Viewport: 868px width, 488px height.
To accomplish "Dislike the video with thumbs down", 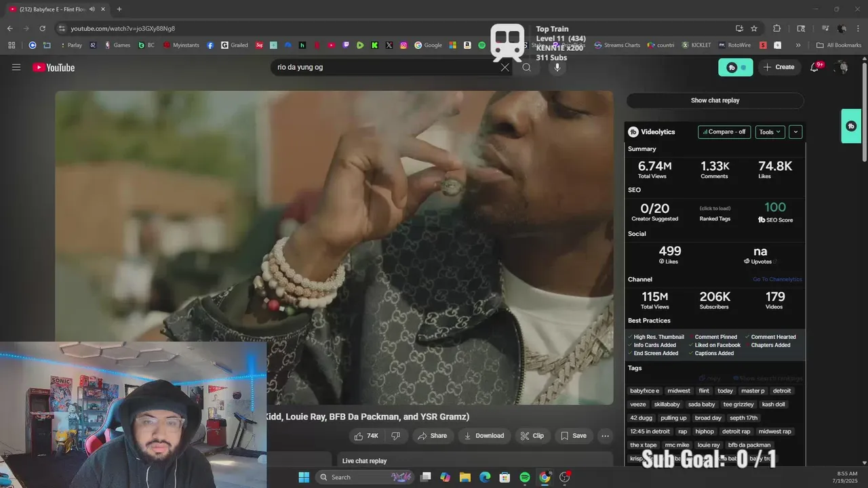I will [x=396, y=436].
